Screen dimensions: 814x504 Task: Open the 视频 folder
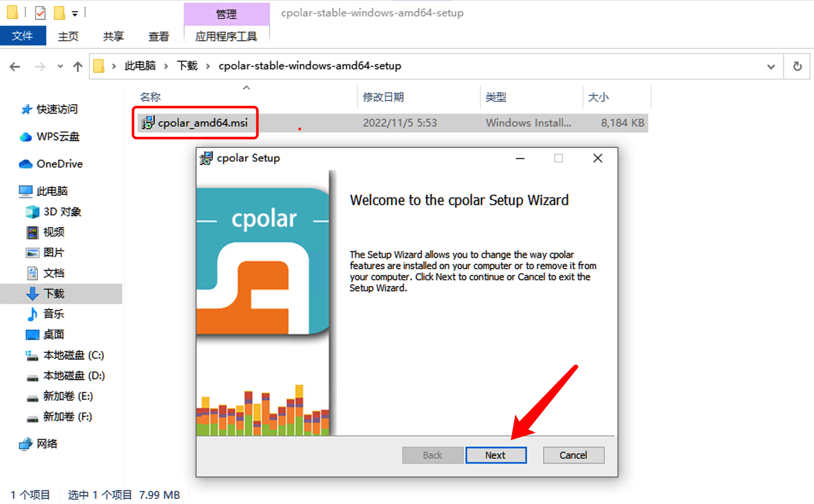54,232
